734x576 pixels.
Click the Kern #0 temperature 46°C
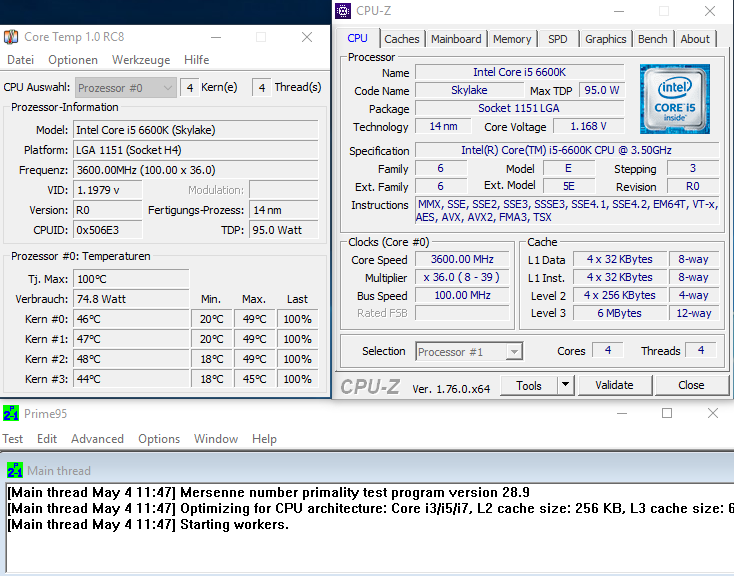click(131, 319)
